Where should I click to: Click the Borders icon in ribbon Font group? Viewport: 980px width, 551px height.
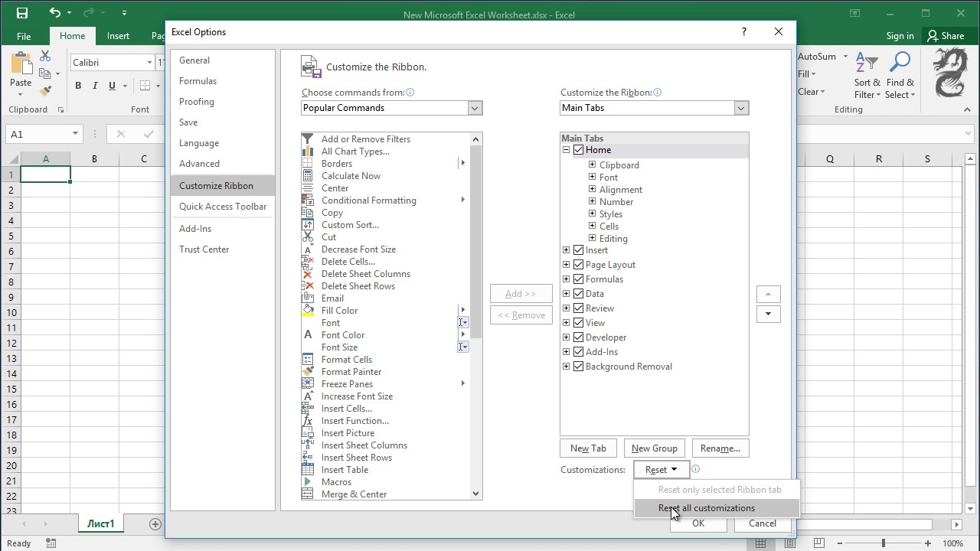[145, 86]
